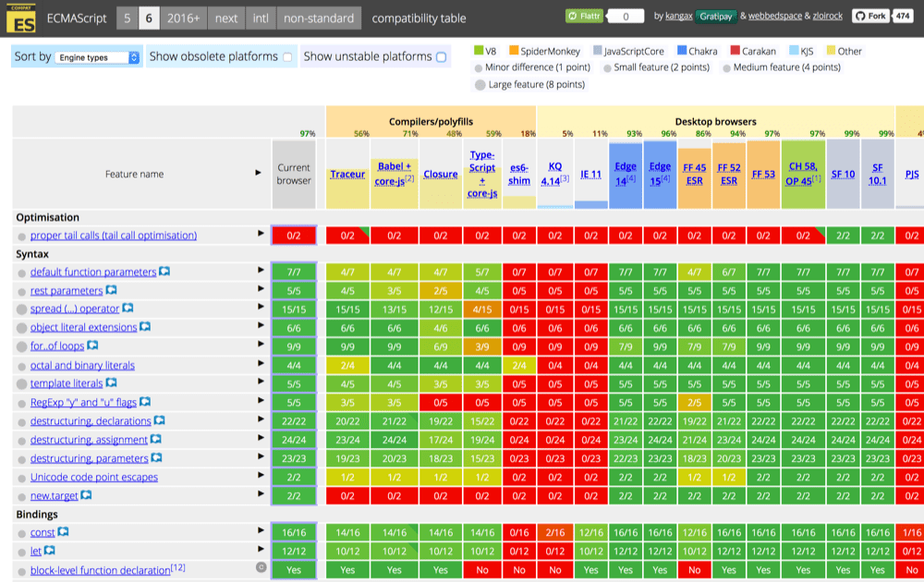Screen dimensions: 924x582
Task: Open the Closure compiler header link
Action: [x=441, y=175]
